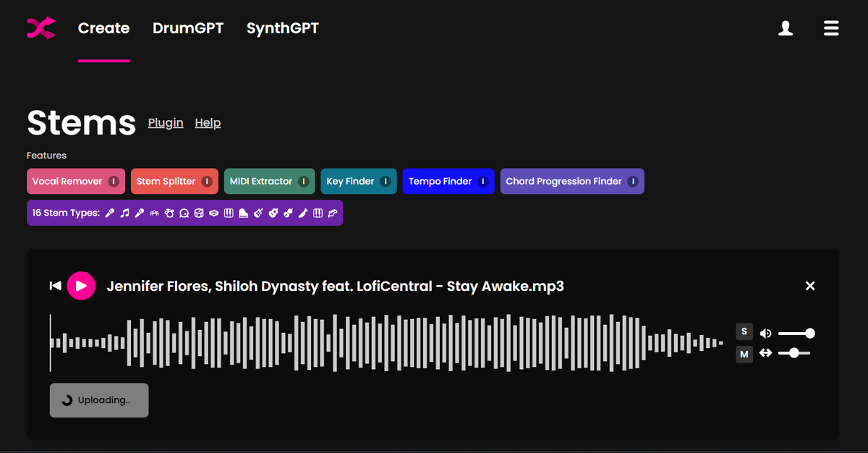Show info for Chord Progression Finder
868x453 pixels.
(633, 182)
